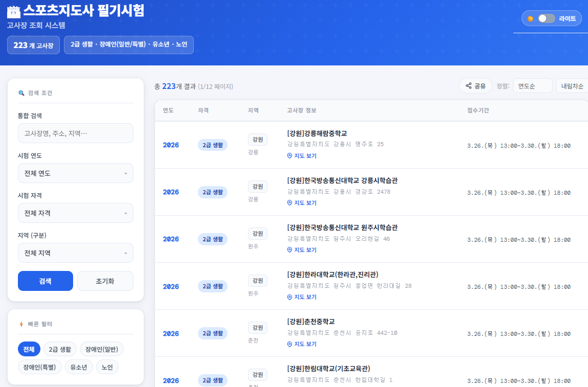Focus the 통합 검색 input field
Viewport: 588px width, 387px height.
(x=75, y=133)
